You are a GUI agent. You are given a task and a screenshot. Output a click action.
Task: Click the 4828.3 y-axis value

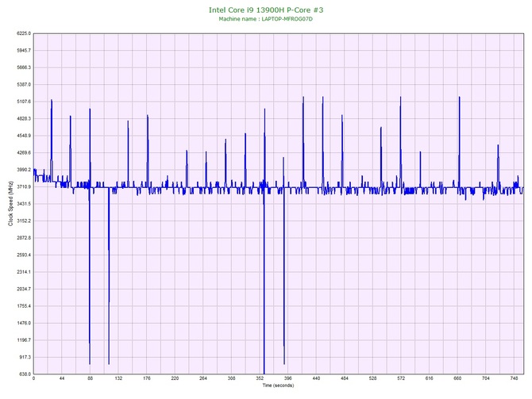(x=24, y=119)
